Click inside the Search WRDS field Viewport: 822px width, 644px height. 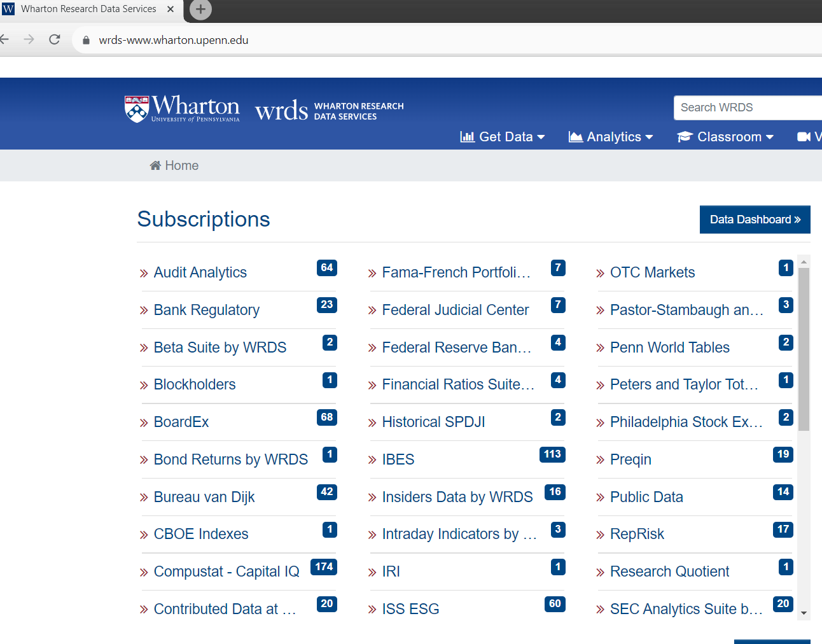(744, 107)
